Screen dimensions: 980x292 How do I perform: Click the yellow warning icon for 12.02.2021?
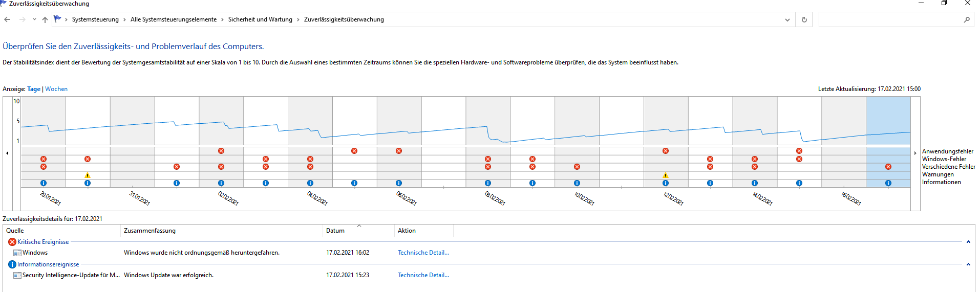(666, 175)
